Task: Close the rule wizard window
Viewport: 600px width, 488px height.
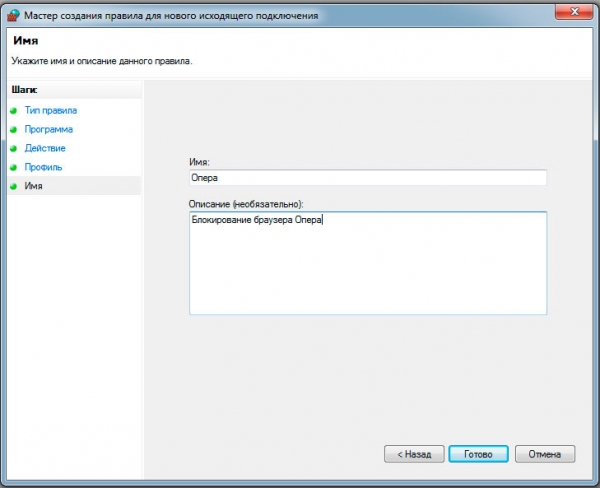Action: [573, 13]
